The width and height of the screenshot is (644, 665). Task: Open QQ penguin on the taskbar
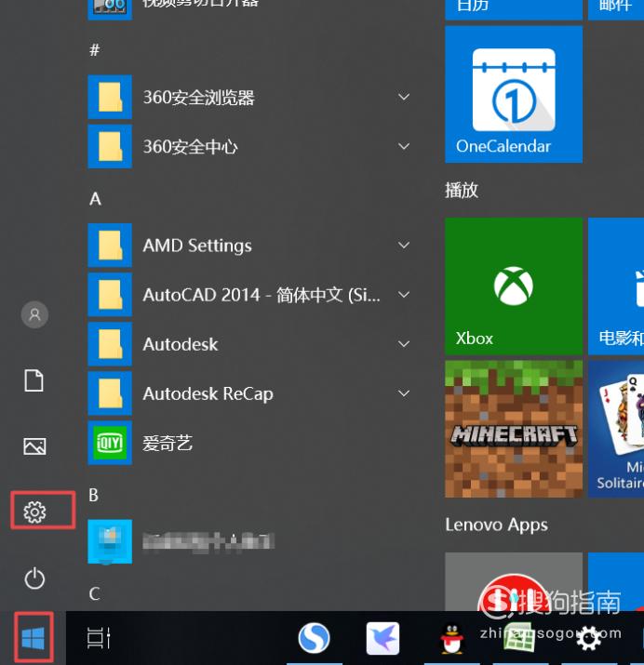click(451, 638)
